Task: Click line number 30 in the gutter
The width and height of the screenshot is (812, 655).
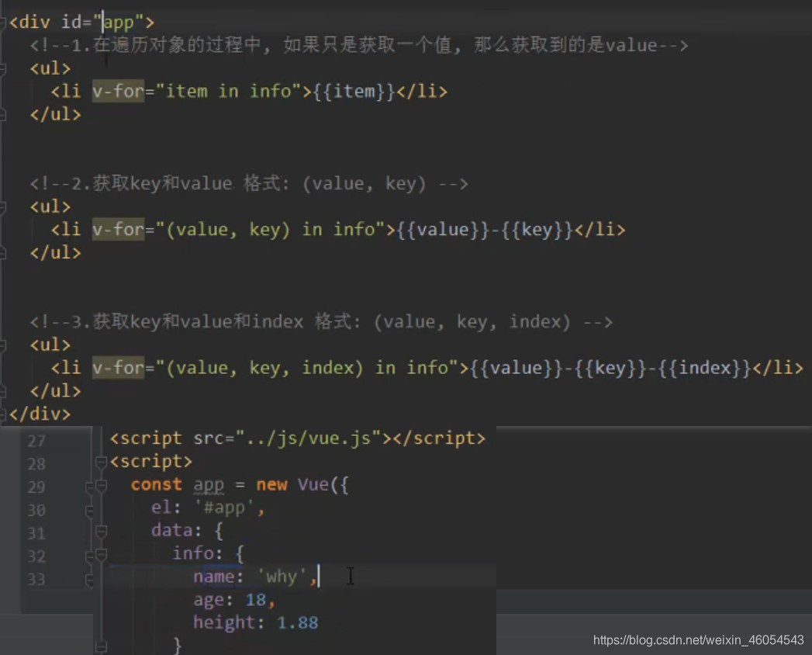Action: (36, 510)
